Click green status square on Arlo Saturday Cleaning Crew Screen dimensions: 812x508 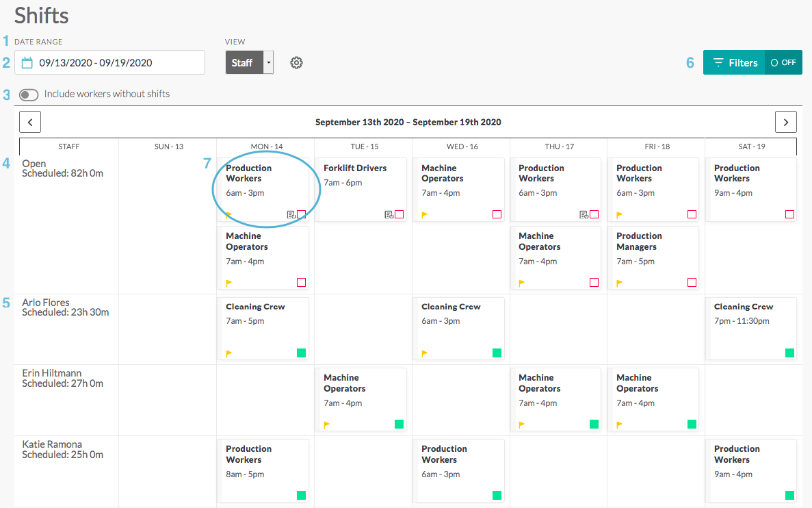pos(789,353)
